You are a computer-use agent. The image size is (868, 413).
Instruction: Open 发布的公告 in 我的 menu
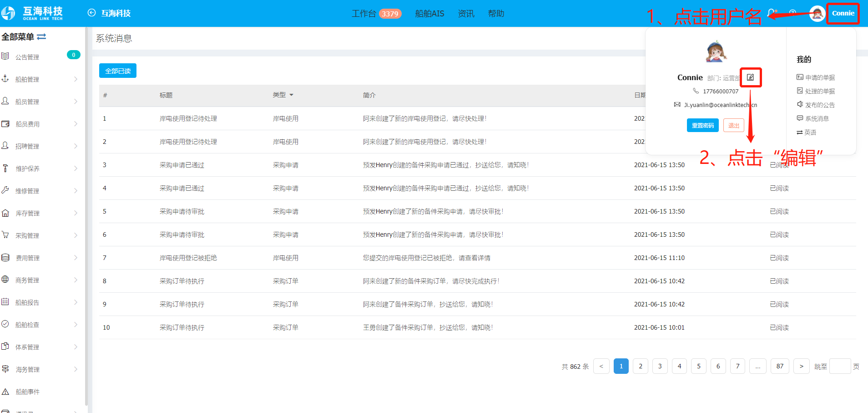(816, 105)
